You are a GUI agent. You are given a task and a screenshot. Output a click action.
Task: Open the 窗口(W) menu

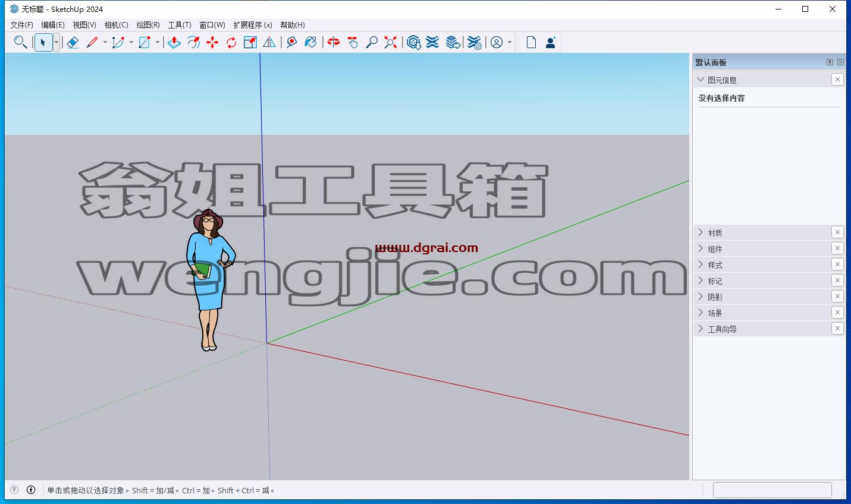click(x=212, y=25)
